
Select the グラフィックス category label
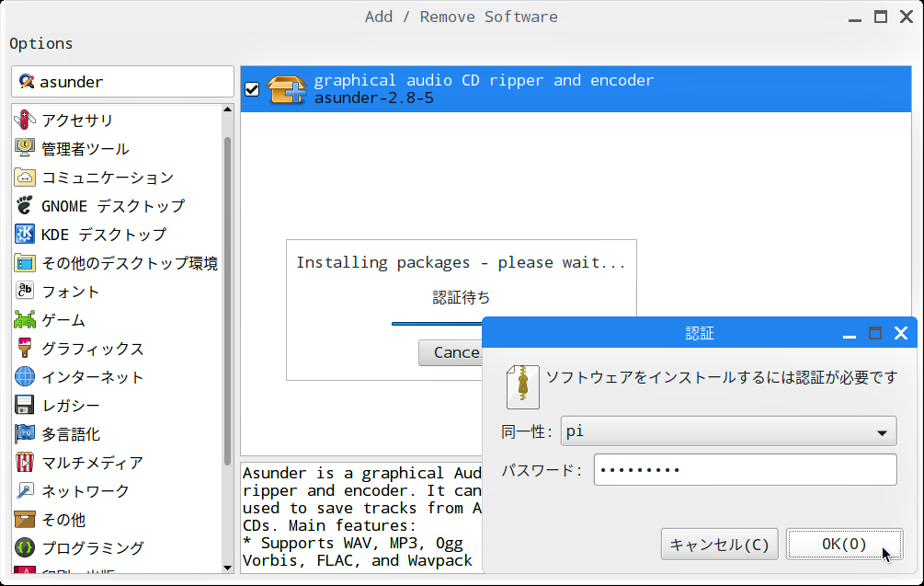click(93, 349)
